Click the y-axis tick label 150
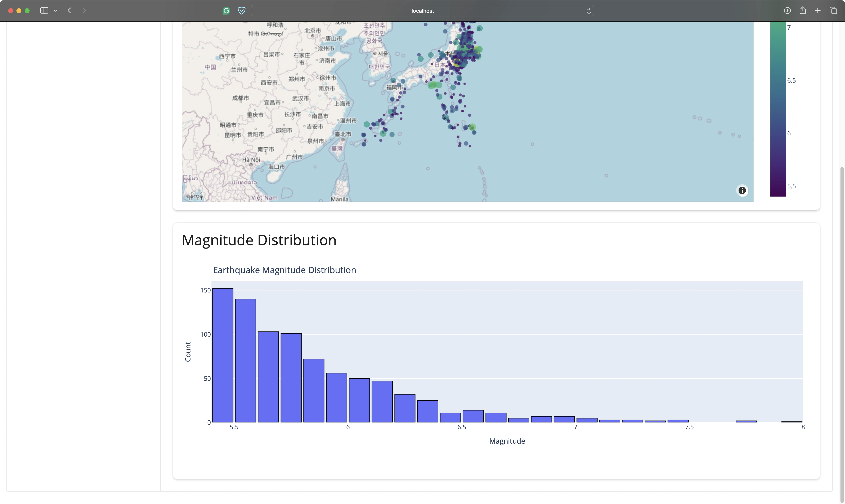The image size is (845, 504). tap(205, 290)
